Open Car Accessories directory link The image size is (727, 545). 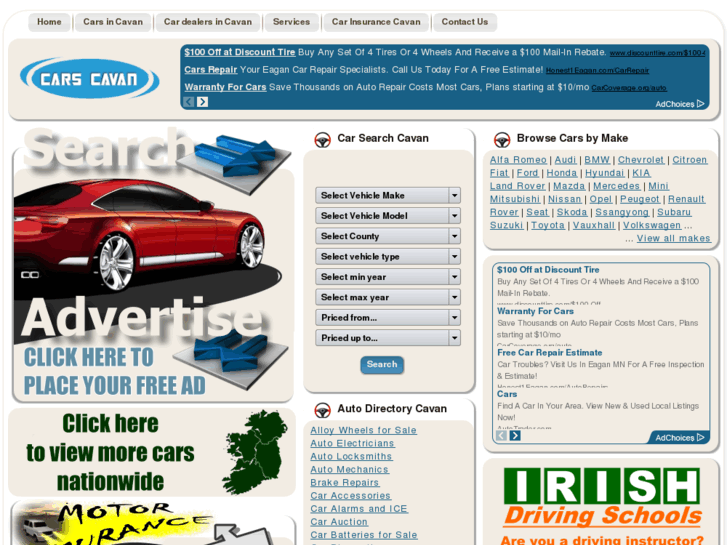tap(351, 495)
